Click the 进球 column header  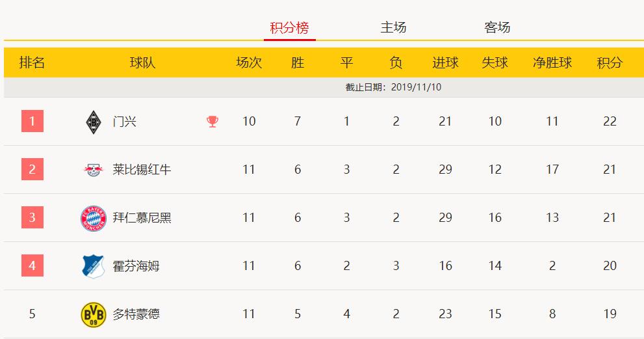pyautogui.click(x=445, y=62)
